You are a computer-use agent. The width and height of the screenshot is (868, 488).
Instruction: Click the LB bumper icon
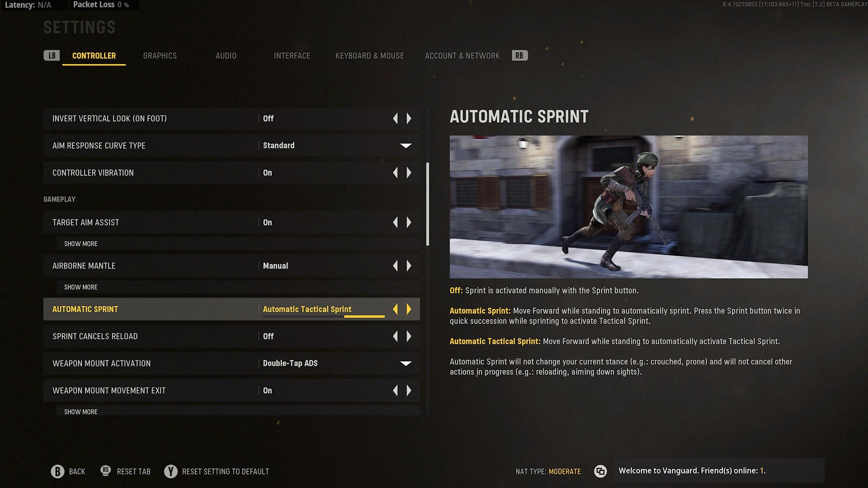[x=52, y=56]
